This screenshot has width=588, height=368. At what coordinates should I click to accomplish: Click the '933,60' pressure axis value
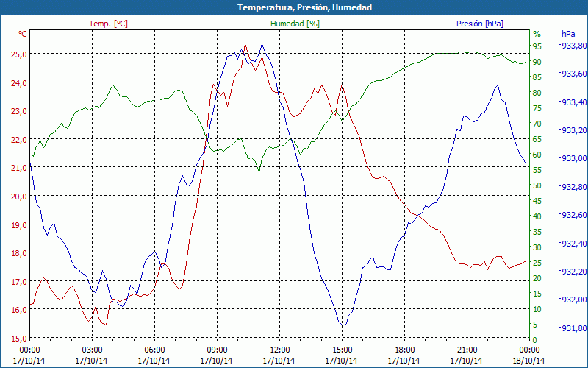[x=573, y=74]
